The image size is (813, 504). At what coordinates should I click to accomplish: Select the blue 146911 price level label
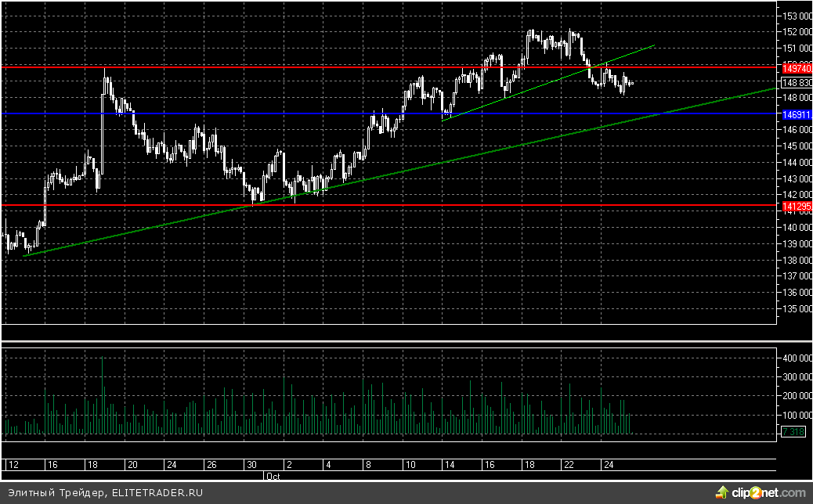(x=797, y=114)
